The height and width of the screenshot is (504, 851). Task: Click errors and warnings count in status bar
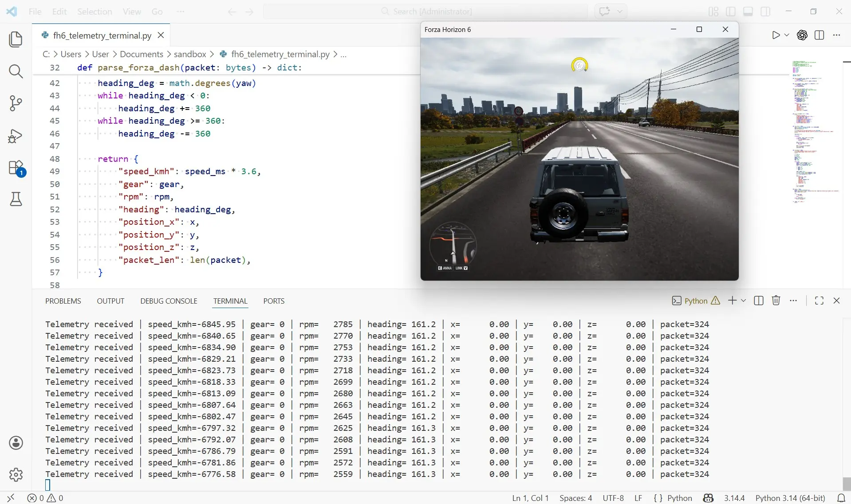(x=45, y=498)
